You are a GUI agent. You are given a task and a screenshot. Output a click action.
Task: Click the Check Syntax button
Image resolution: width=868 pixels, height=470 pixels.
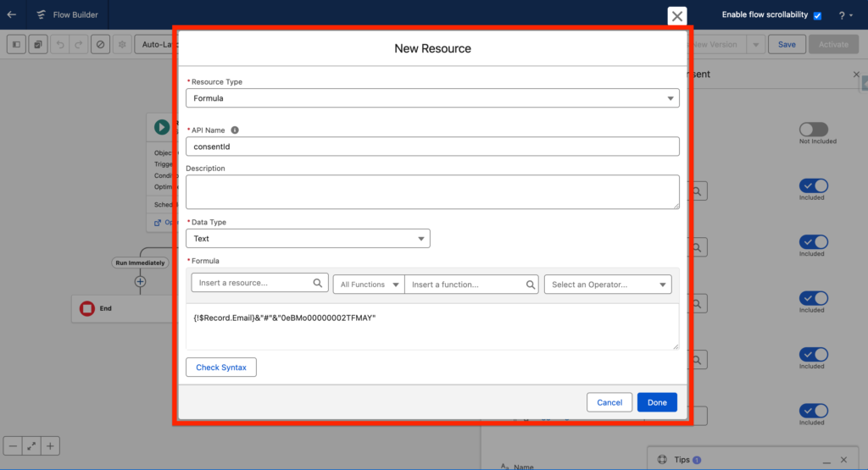221,368
